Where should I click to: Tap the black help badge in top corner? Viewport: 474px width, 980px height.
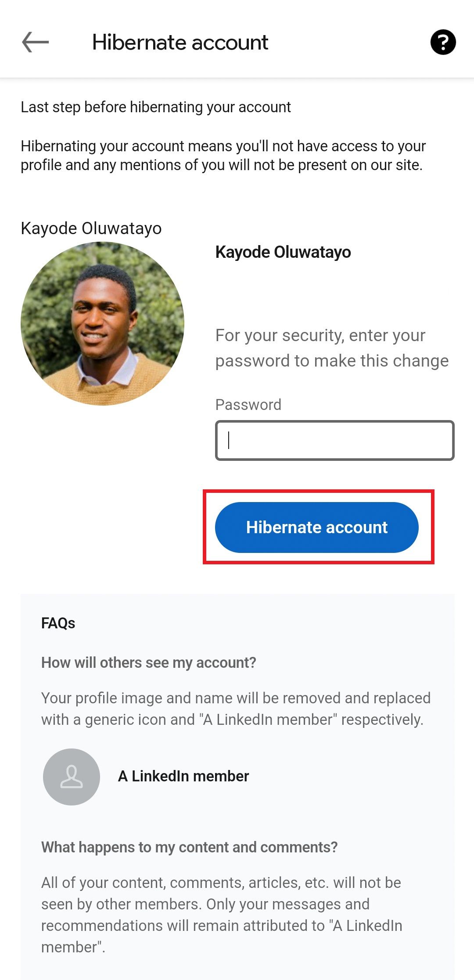click(445, 42)
